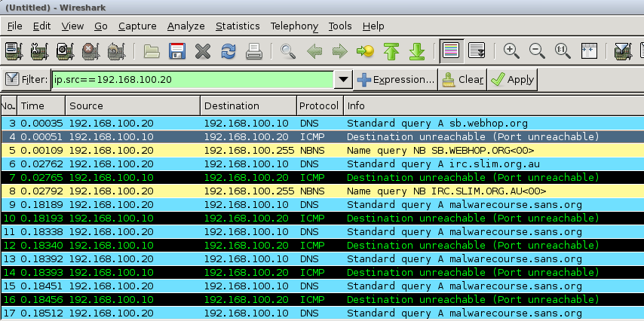Image resolution: width=644 pixels, height=321 pixels.
Task: Start a new live capture icon
Action: 65,51
